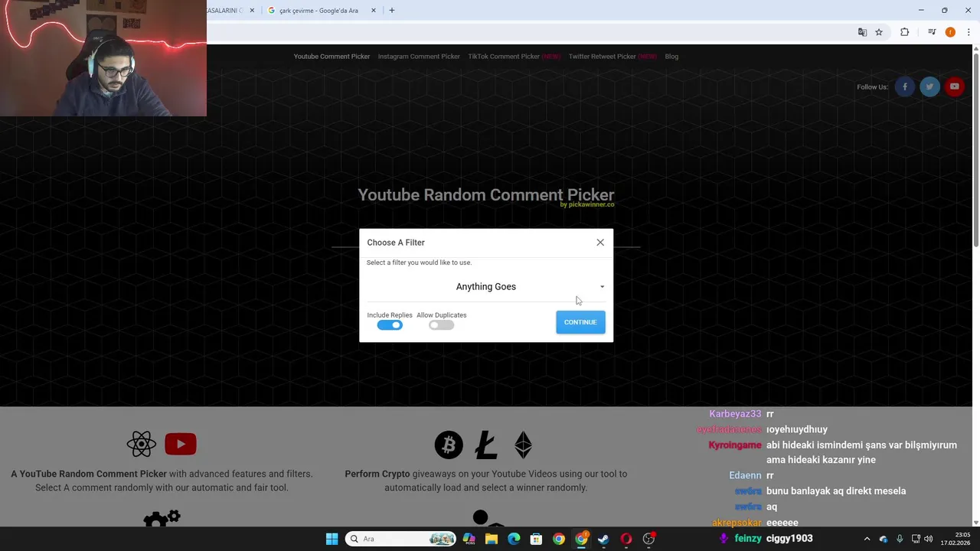Image resolution: width=980 pixels, height=551 pixels.
Task: Enable the Allow Duplicates switch
Action: coord(441,325)
